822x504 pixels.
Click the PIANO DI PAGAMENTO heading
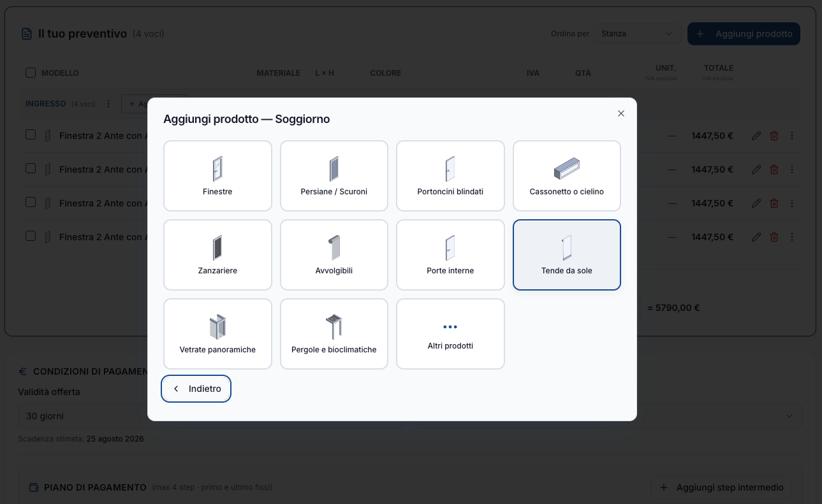[96, 487]
